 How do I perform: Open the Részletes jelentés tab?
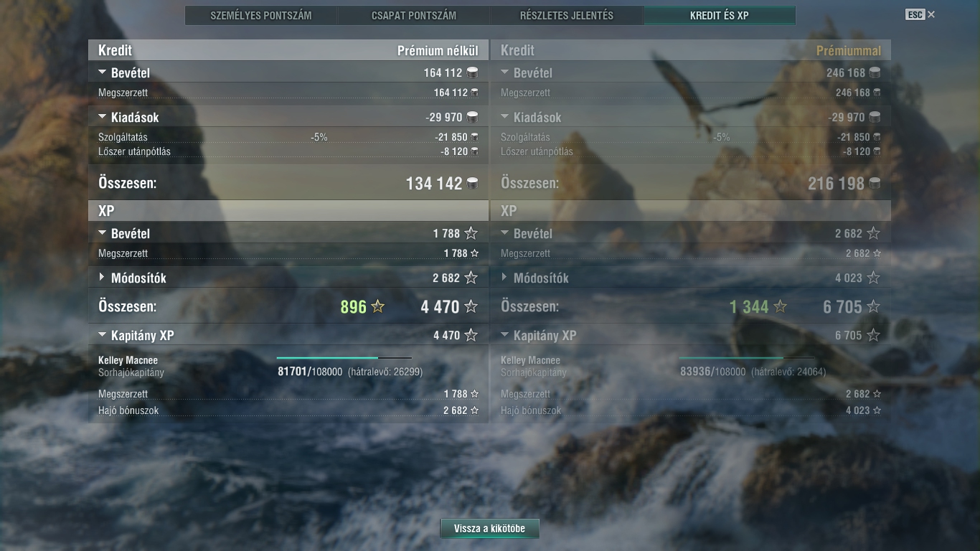567,15
